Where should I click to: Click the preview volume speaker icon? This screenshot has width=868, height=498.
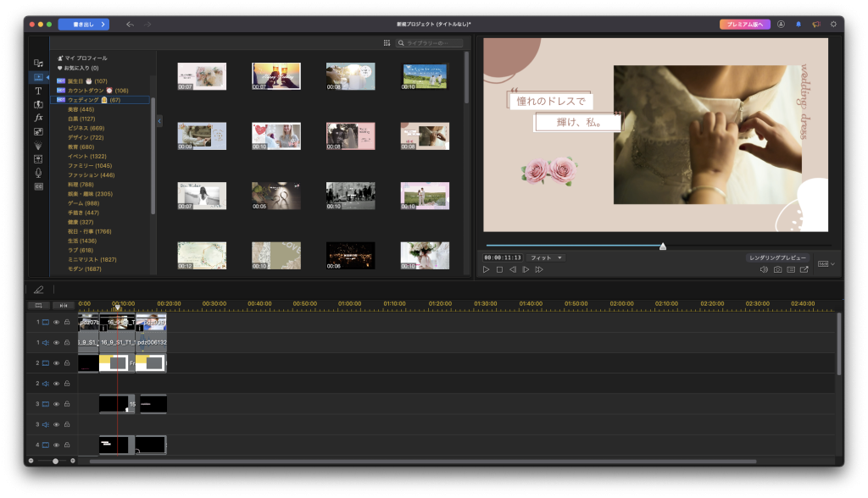click(764, 269)
